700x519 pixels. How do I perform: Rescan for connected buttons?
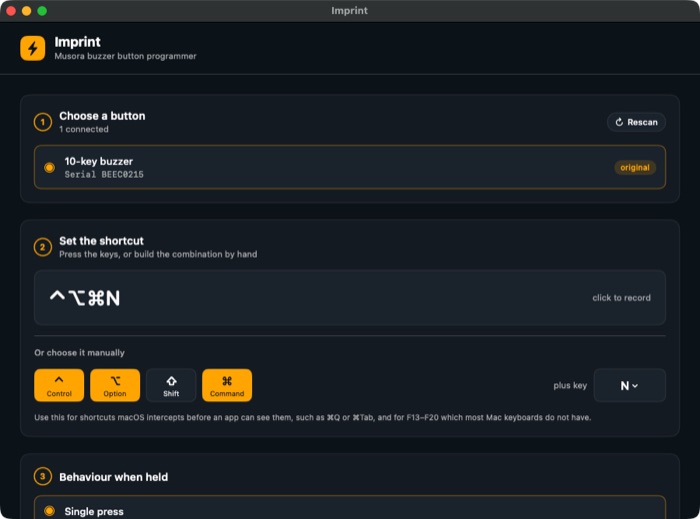tap(636, 122)
